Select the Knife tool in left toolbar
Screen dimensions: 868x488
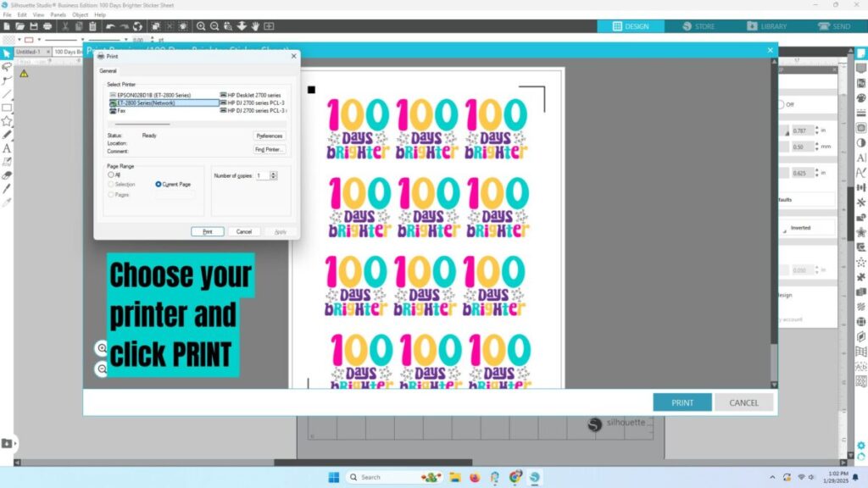pyautogui.click(x=7, y=189)
